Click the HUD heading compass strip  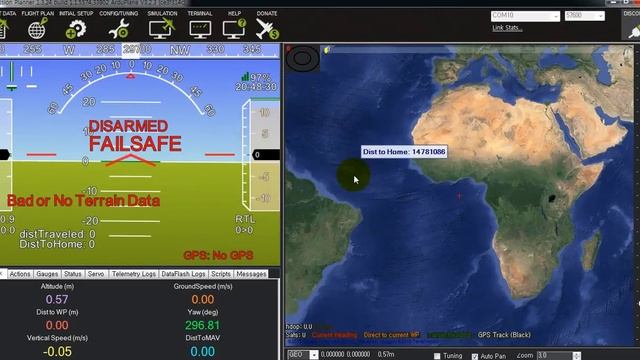(140, 50)
